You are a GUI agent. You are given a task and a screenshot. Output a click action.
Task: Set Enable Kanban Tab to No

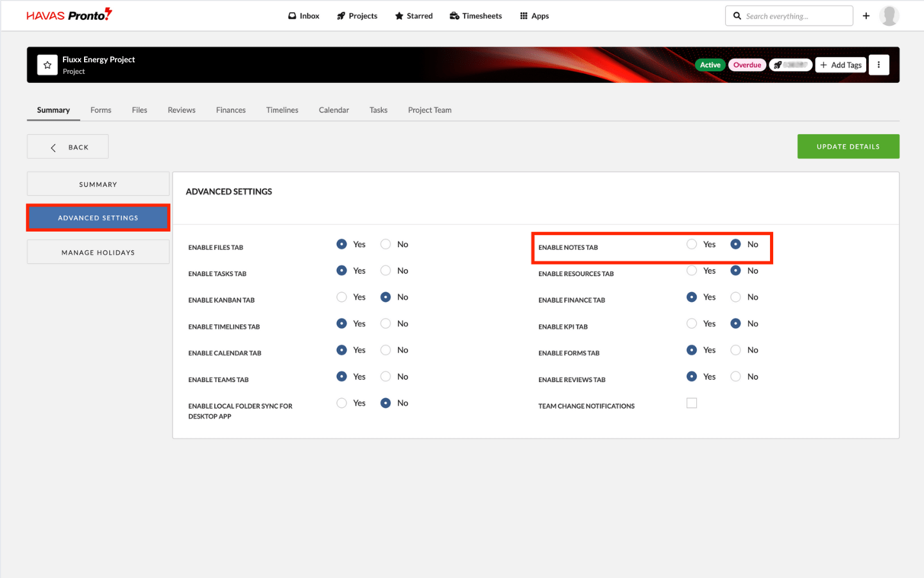[386, 297]
